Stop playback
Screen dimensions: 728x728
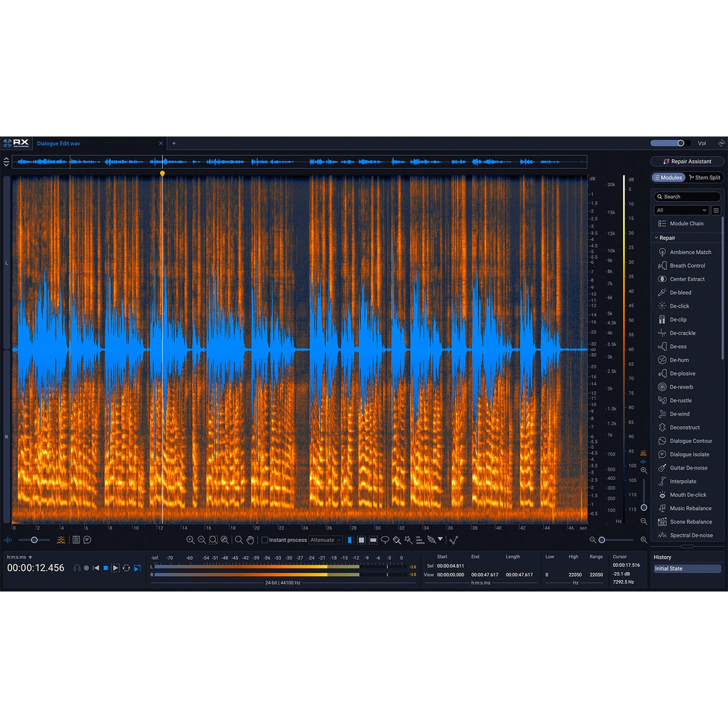106,568
